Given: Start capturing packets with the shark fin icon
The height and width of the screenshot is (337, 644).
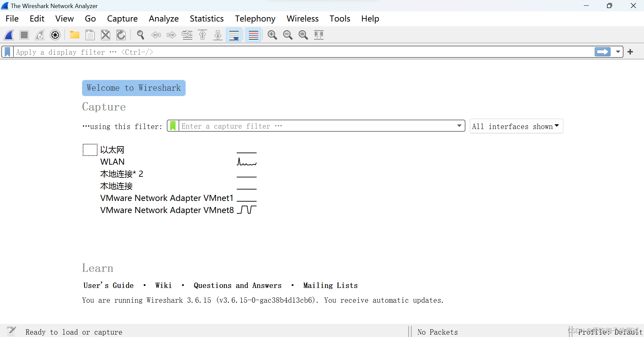Looking at the screenshot, I should pyautogui.click(x=9, y=35).
